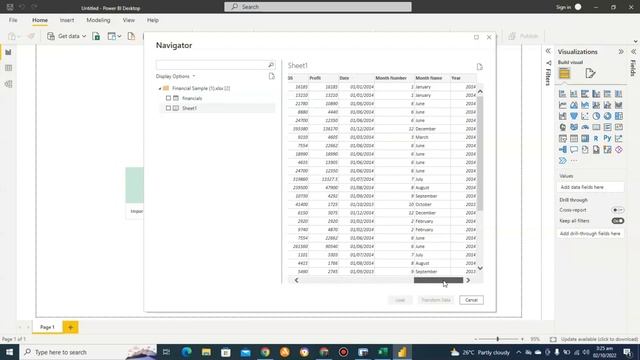Choose the Q&A visual icon
The height and width of the screenshot is (360, 640).
pos(574,150)
